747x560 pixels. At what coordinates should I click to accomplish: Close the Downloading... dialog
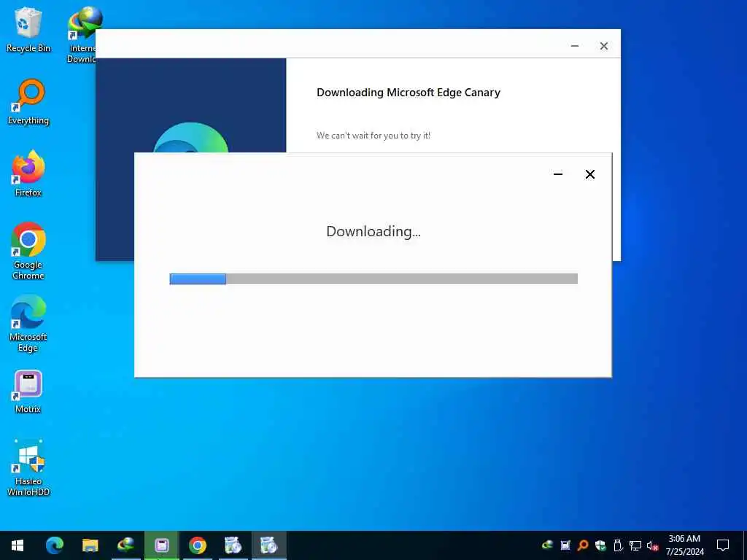[x=589, y=174]
